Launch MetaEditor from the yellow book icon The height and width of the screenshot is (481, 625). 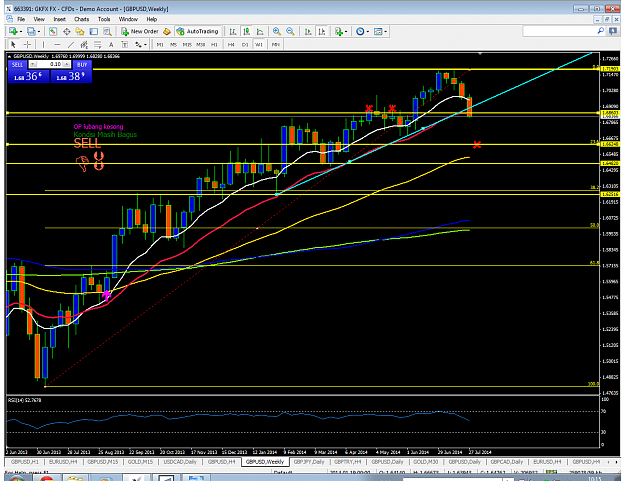click(167, 31)
